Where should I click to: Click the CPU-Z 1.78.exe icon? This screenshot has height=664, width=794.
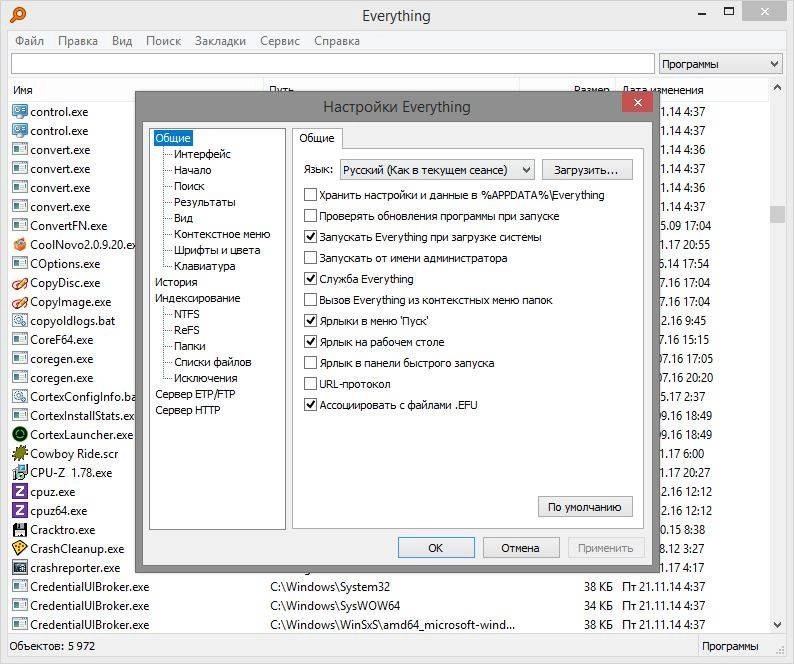(x=20, y=473)
